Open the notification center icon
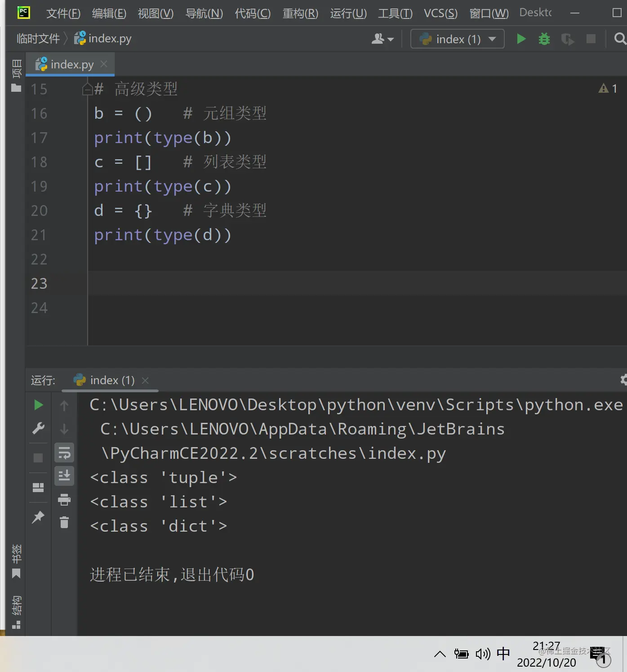 coord(601,657)
